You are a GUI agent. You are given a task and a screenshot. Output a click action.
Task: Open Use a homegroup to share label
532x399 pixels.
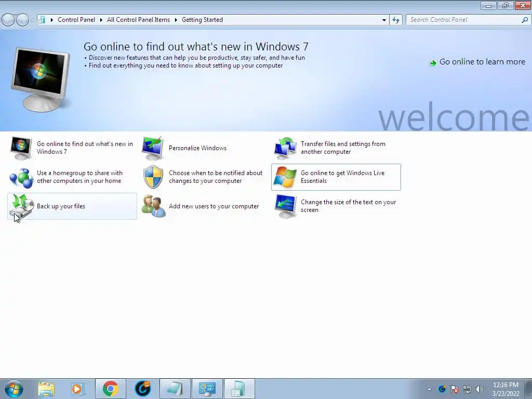click(x=79, y=177)
